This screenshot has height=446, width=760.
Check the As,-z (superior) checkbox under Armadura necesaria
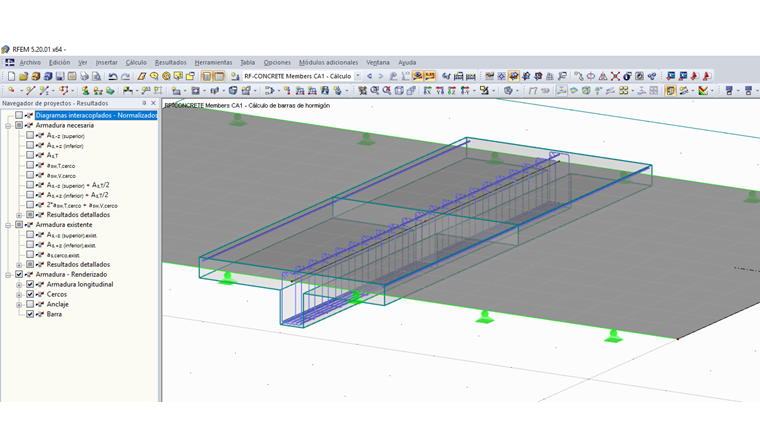30,135
